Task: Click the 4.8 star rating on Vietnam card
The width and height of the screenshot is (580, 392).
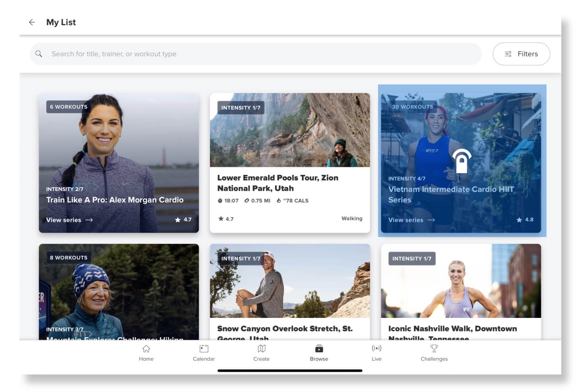Action: pyautogui.click(x=525, y=220)
